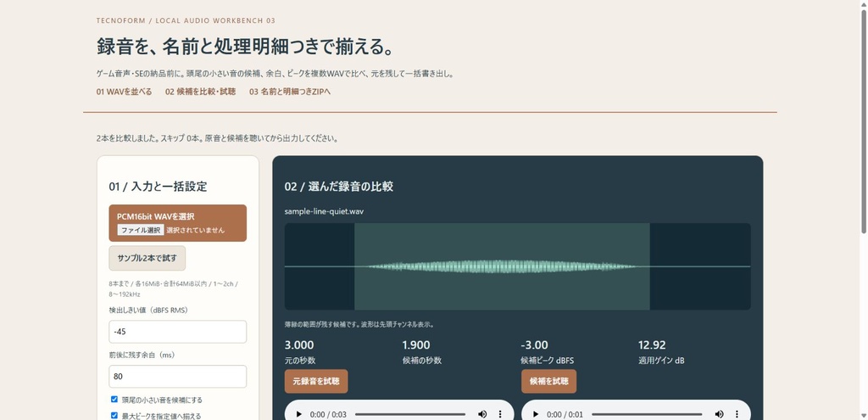Jump to 02 候補を比較・試聴 section
The width and height of the screenshot is (868, 420).
(200, 92)
